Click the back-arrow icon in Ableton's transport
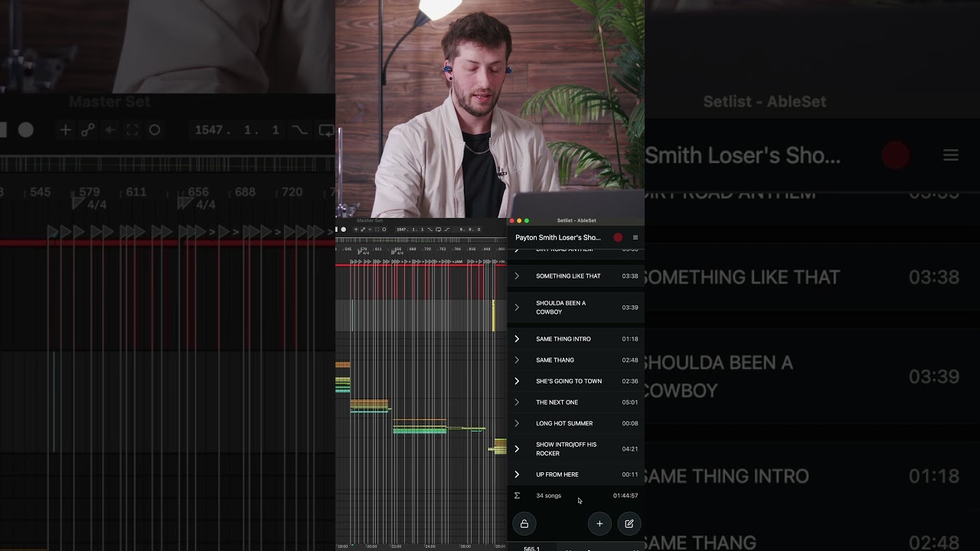Viewport: 980px width, 551px height. click(370, 230)
